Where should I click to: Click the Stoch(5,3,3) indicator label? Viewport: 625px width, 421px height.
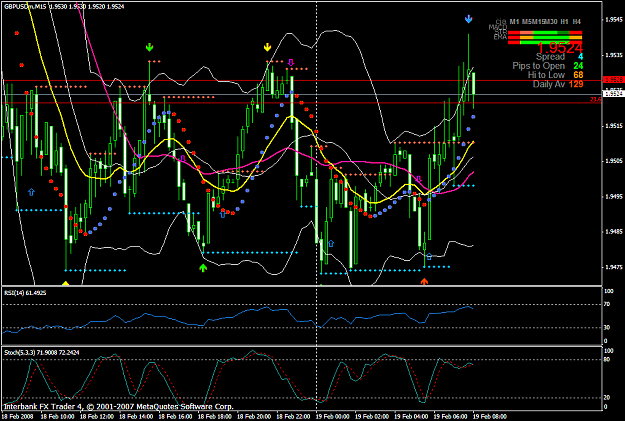[41, 352]
